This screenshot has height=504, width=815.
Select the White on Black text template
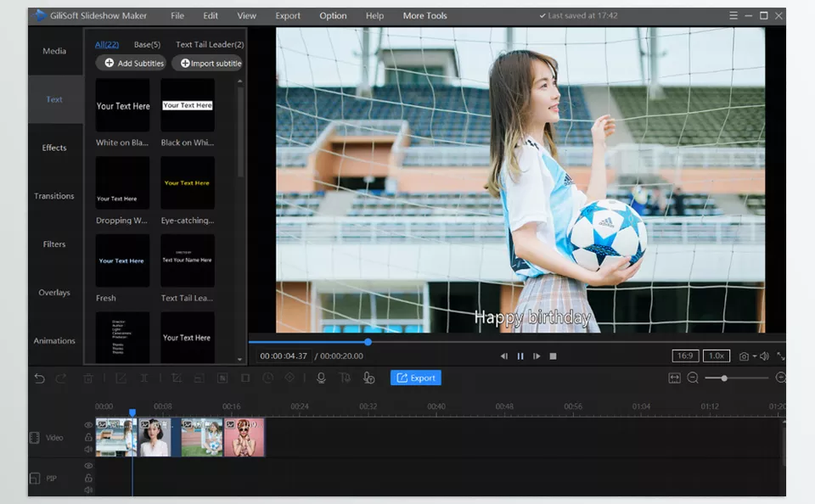pyautogui.click(x=122, y=105)
